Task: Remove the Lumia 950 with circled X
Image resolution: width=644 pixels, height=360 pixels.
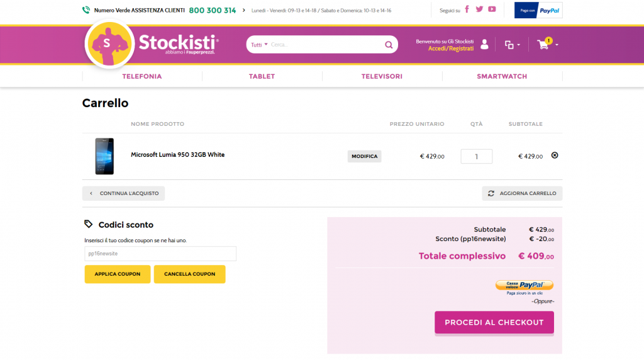Action: (555, 155)
